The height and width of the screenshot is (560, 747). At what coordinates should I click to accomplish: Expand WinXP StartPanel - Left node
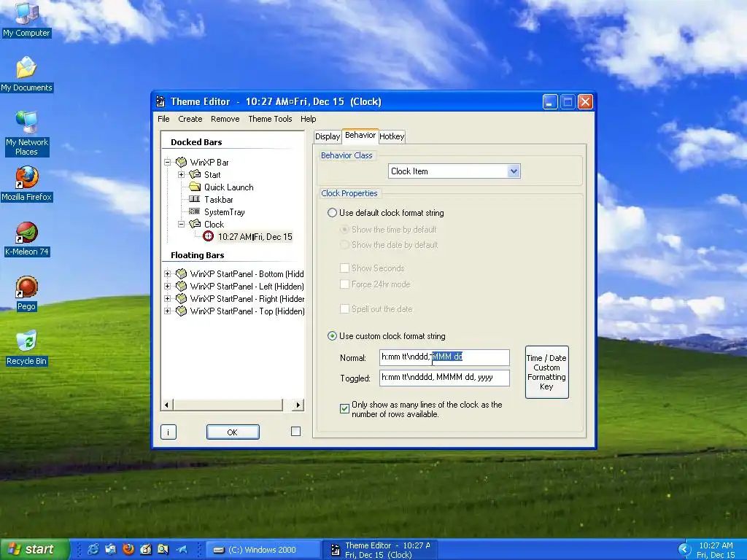tap(168, 286)
